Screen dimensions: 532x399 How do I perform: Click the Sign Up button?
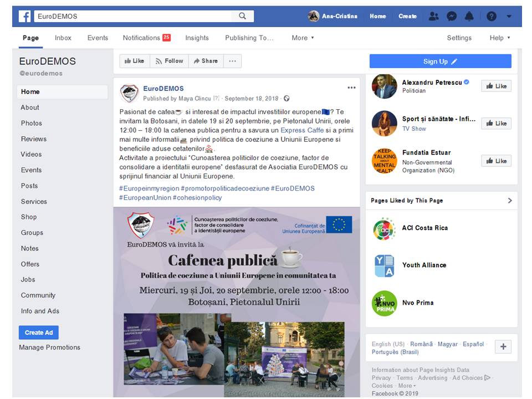441,62
